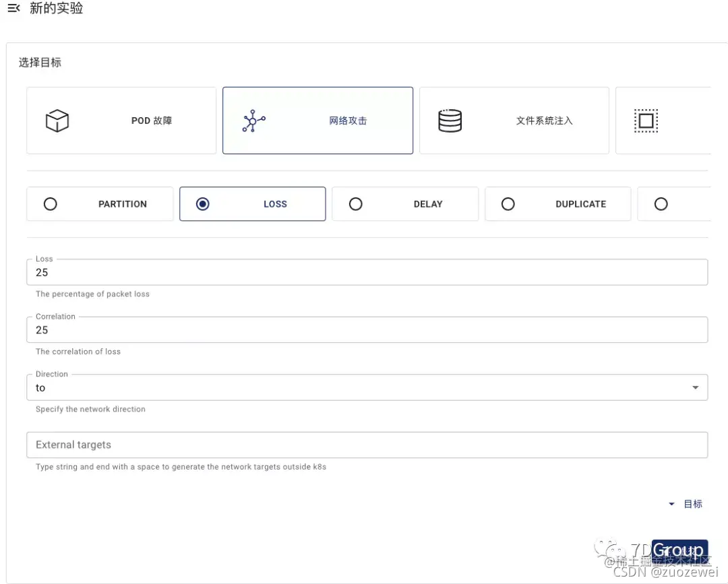Switch to the POD 故障 card
Viewport: 728px width, 584px height.
point(121,120)
